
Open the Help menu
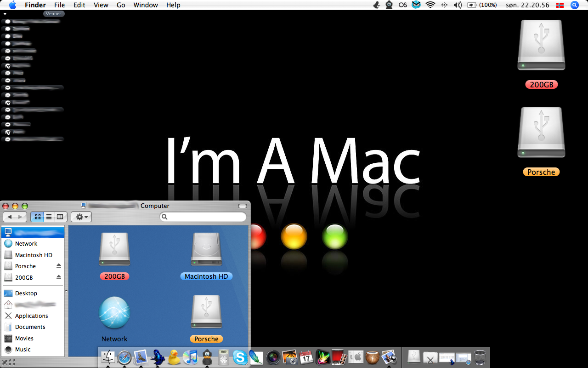click(x=173, y=5)
